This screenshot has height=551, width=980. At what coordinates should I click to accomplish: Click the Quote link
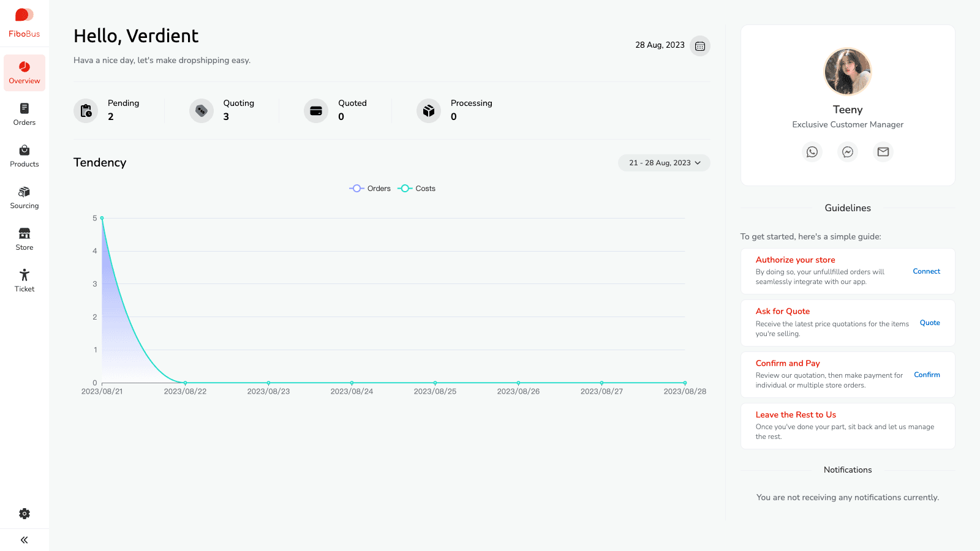click(x=929, y=323)
